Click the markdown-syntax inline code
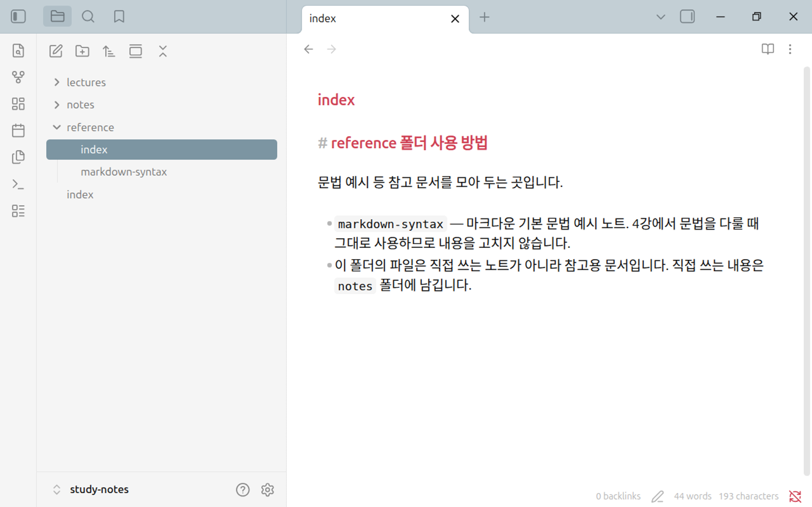Screen dimensions: 812x507 click(390, 224)
